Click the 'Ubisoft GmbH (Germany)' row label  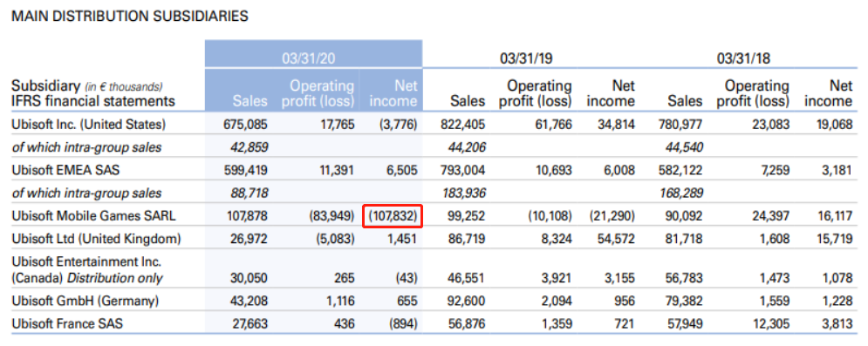[x=85, y=301]
